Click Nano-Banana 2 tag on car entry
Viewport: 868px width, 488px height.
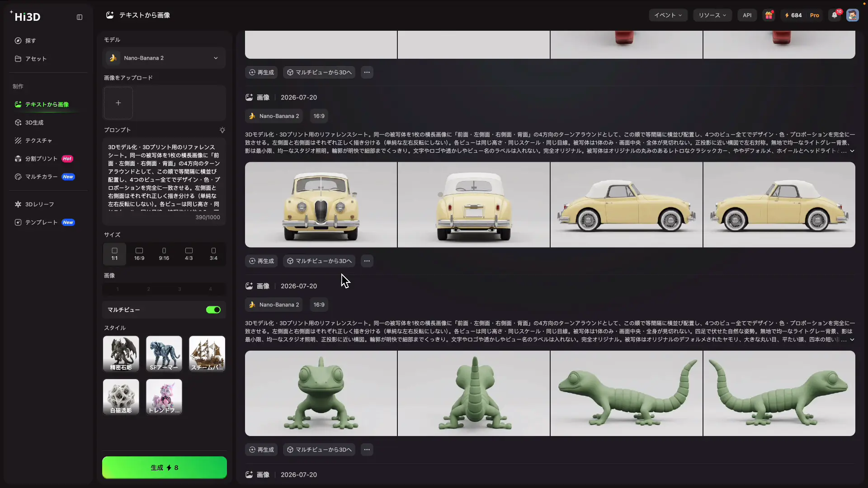pos(274,116)
